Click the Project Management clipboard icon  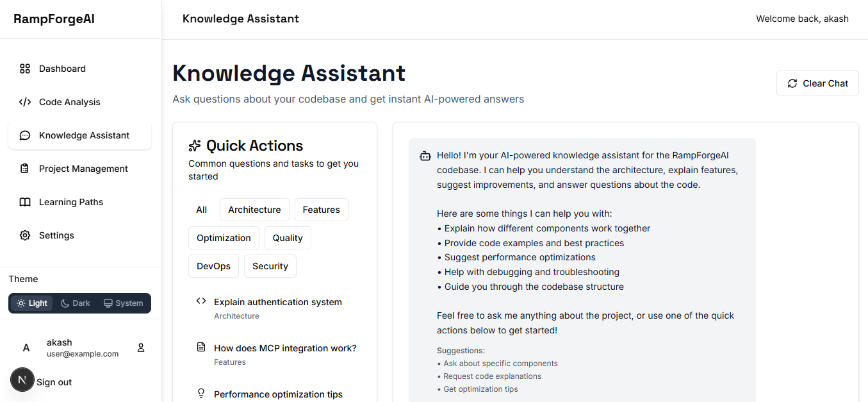tap(25, 169)
